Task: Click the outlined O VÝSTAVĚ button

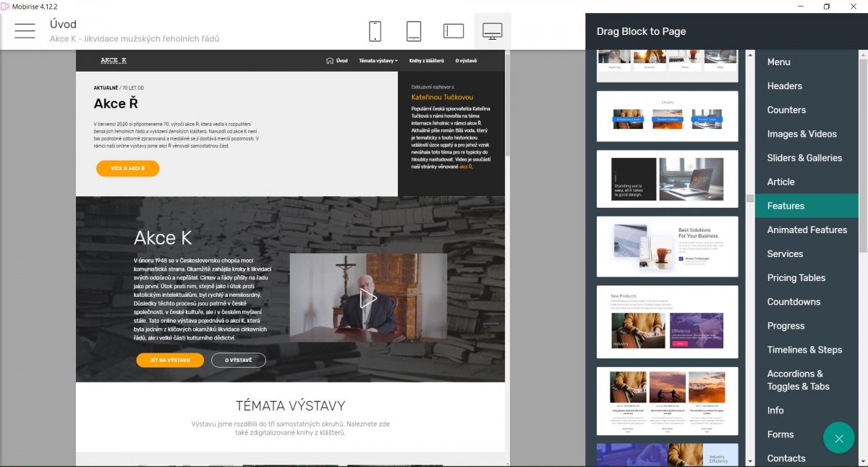Action: coord(239,360)
